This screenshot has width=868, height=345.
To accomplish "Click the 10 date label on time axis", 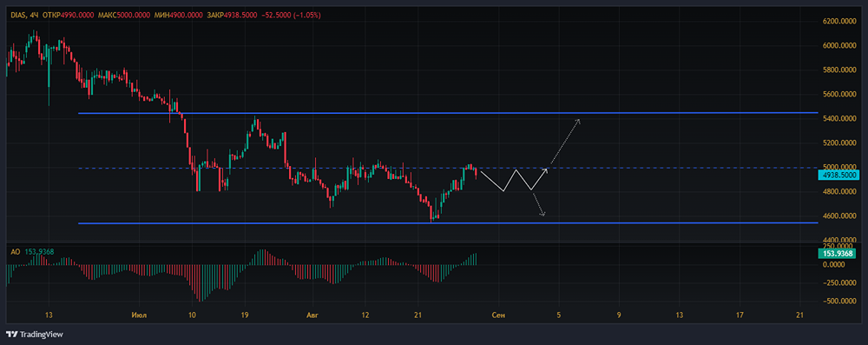I will click(192, 315).
